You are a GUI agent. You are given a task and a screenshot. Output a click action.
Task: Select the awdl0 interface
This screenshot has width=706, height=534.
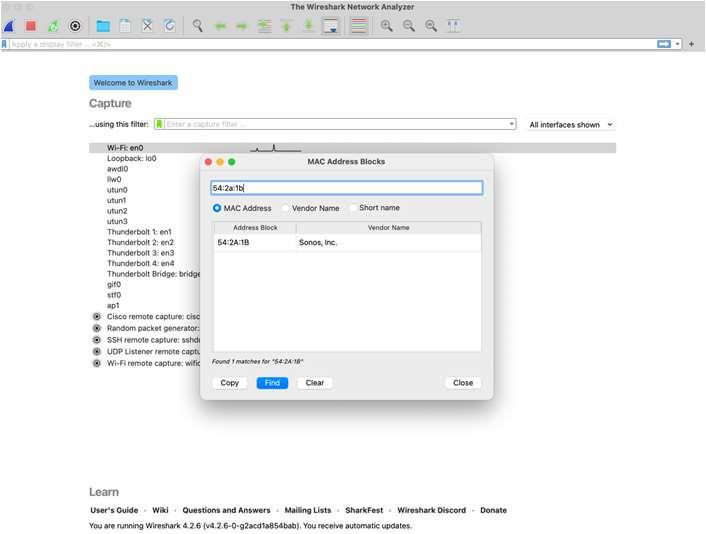[x=118, y=169]
